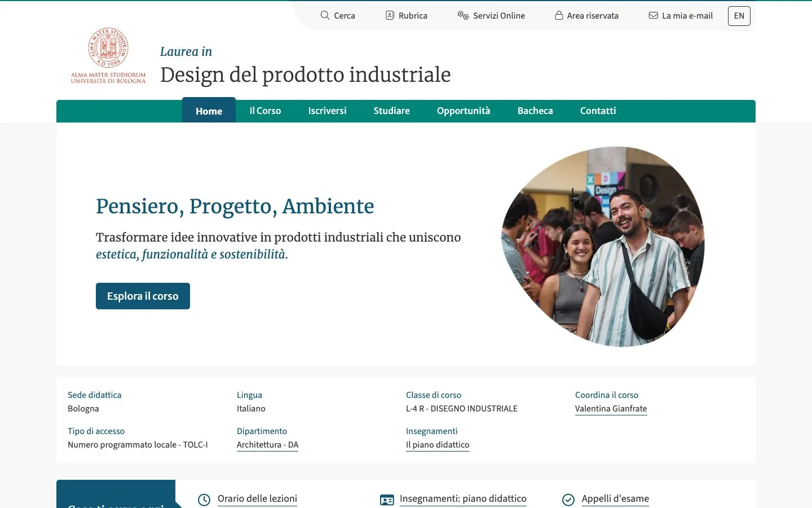Open the Valentina Gianfrate coordinator link
The width and height of the screenshot is (812, 508).
[611, 409]
